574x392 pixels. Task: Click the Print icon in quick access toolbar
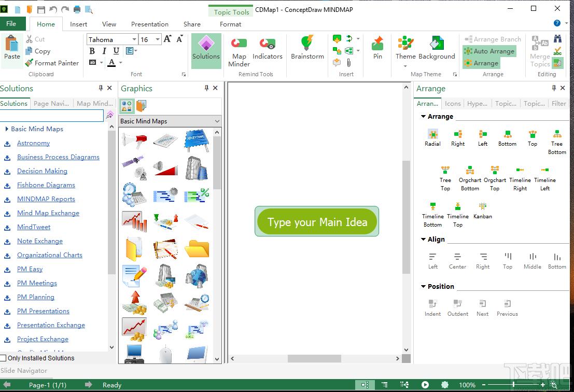77,9
